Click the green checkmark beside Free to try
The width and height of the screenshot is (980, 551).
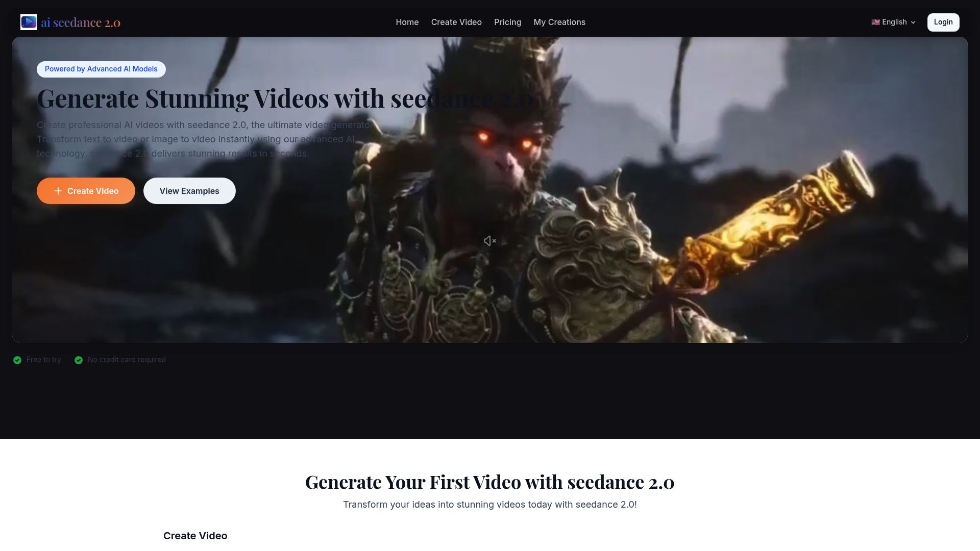tap(17, 360)
